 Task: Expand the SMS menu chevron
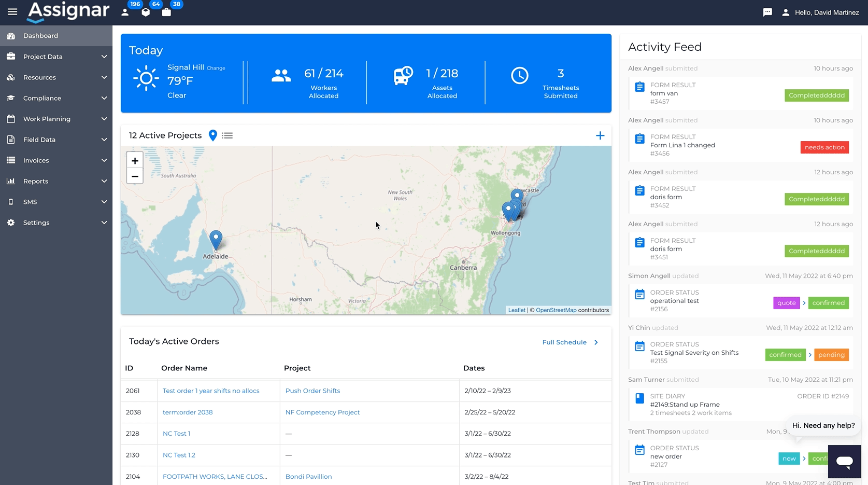coord(104,202)
